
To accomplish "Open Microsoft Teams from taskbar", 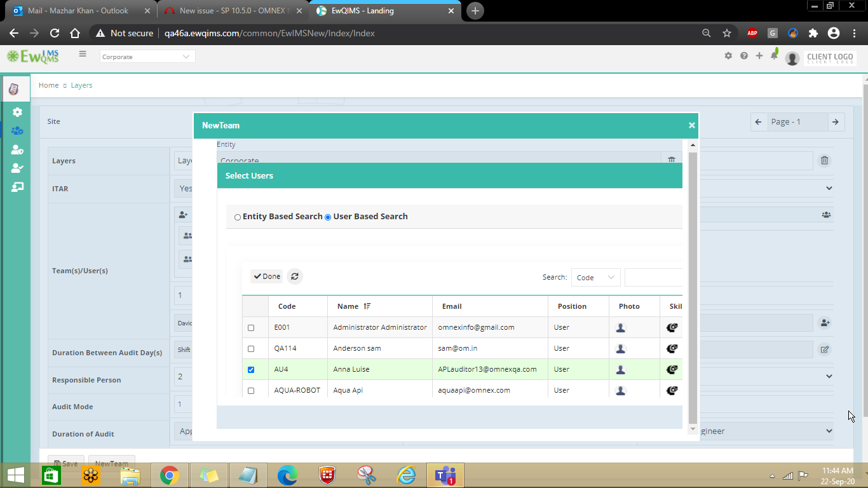I will (445, 475).
